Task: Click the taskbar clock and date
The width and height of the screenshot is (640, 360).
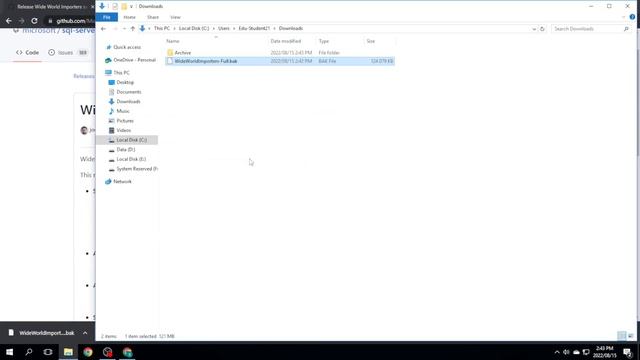Action: [604, 352]
